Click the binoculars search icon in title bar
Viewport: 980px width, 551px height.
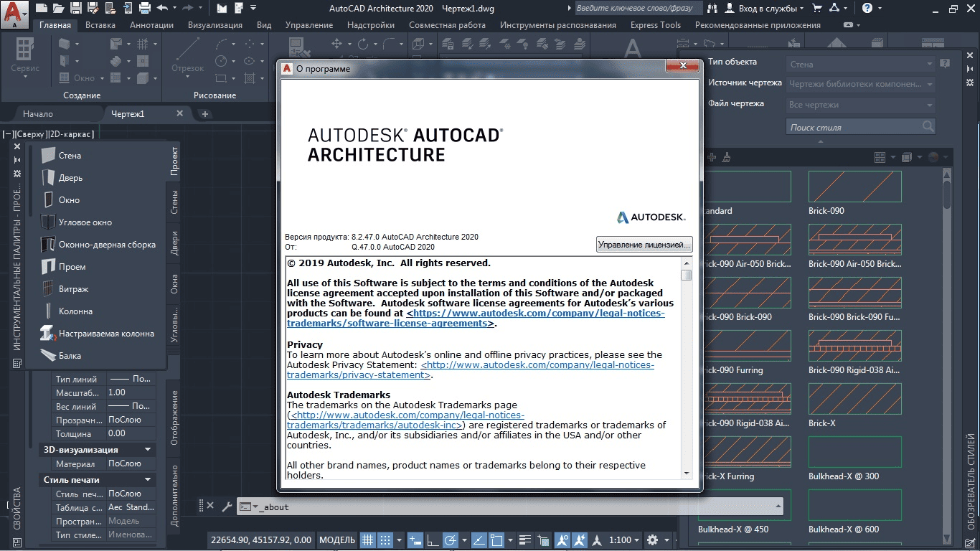click(712, 9)
